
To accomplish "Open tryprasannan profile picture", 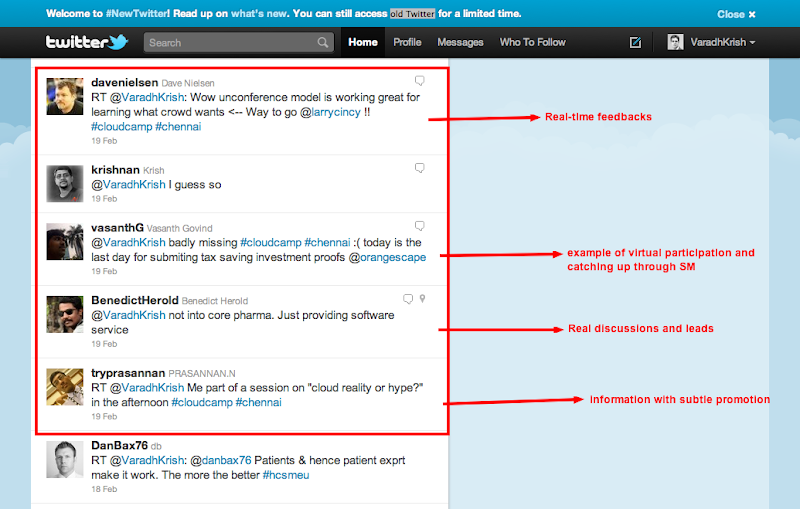I will pyautogui.click(x=65, y=387).
